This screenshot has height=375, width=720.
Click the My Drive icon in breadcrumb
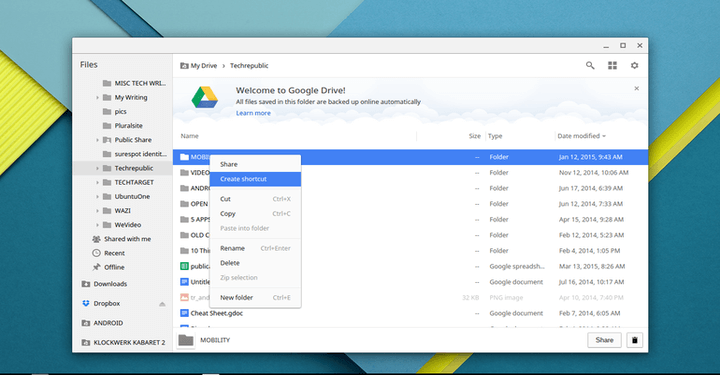(x=184, y=66)
